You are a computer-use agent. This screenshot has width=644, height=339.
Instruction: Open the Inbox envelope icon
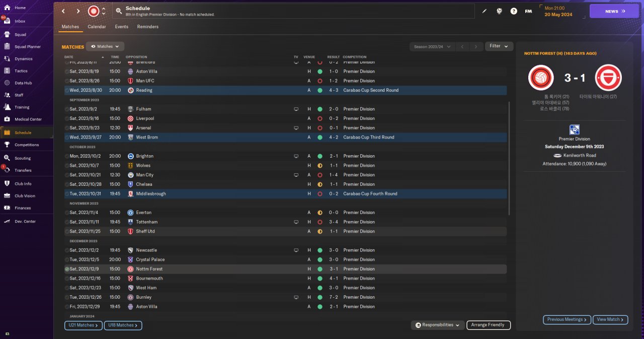click(x=7, y=21)
